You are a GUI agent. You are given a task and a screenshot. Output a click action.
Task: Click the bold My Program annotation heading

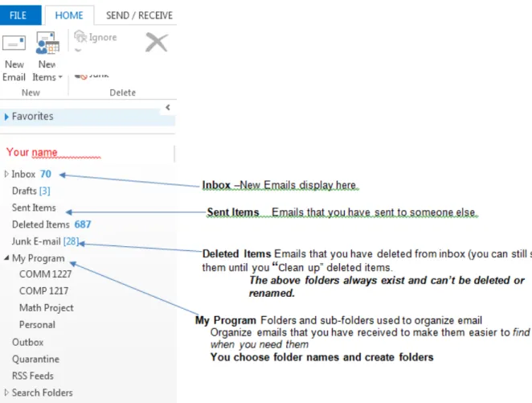coord(226,320)
